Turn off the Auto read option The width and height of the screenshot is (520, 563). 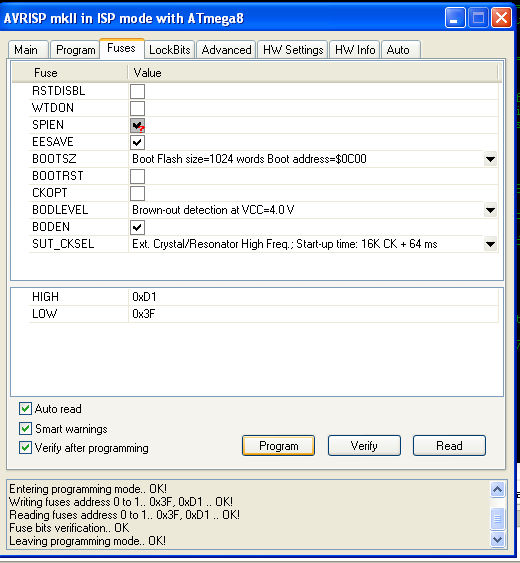[25, 409]
